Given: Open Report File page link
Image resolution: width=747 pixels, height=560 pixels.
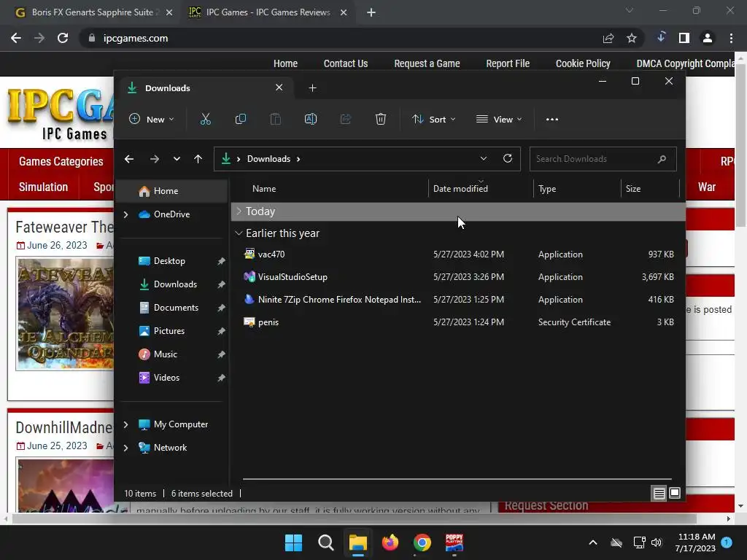Looking at the screenshot, I should 508,63.
